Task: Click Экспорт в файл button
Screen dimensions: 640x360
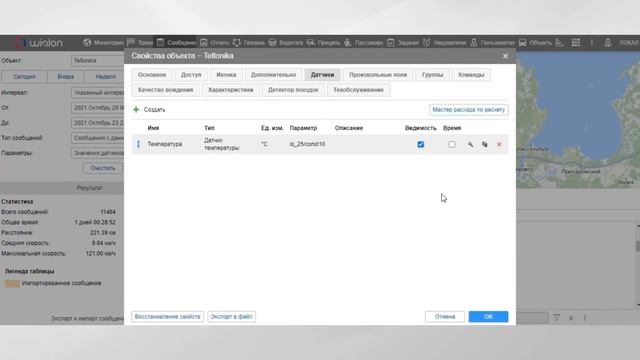Action: point(231,317)
